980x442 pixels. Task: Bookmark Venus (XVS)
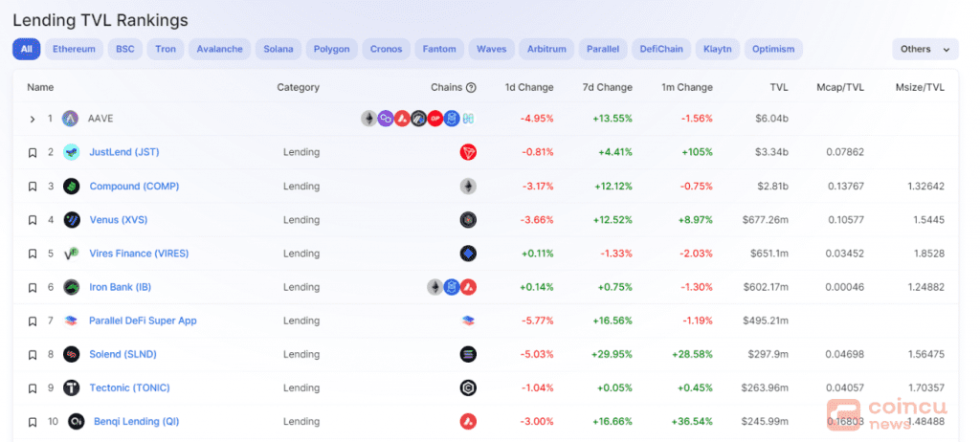(x=33, y=220)
